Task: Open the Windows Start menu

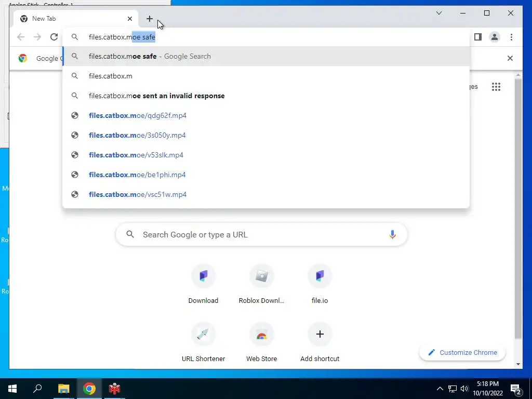Action: 12,389
